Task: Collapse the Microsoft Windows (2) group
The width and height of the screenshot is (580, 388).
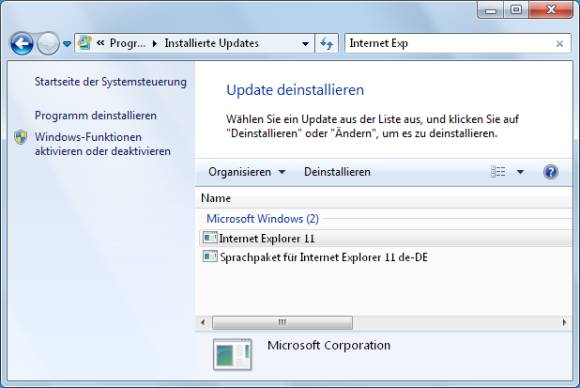Action: pos(262,219)
